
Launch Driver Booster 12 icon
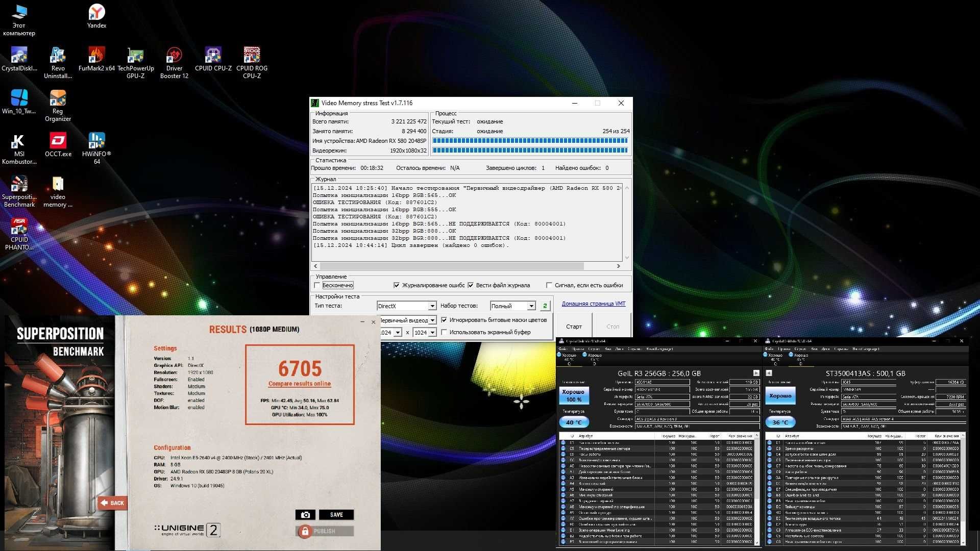point(174,63)
